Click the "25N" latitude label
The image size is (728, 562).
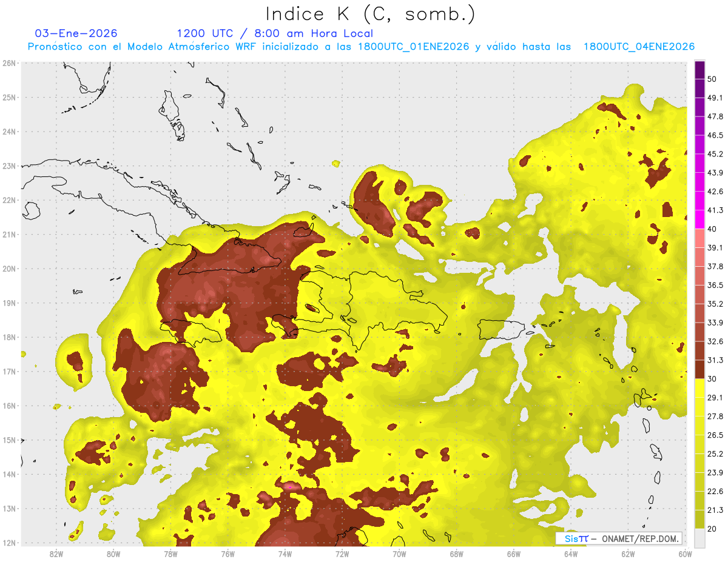pyautogui.click(x=9, y=97)
